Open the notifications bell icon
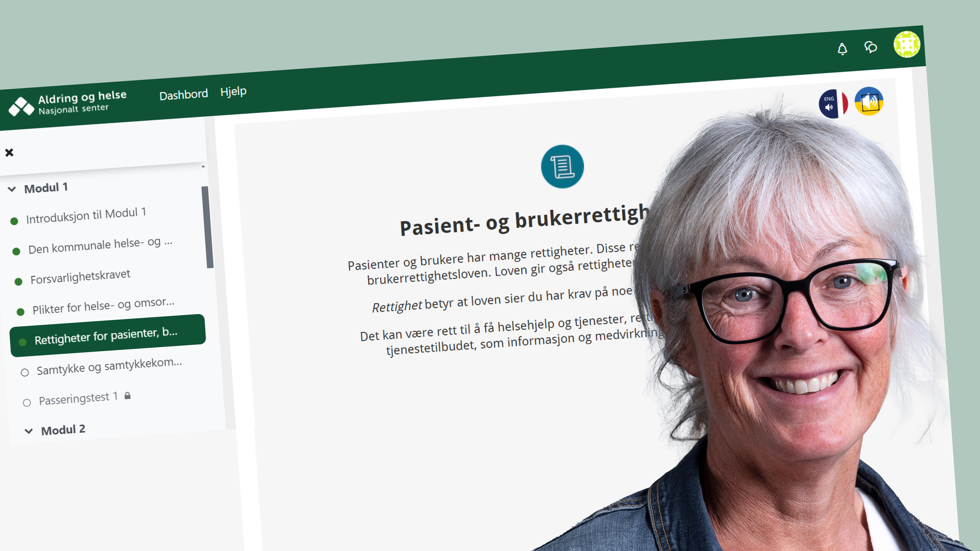This screenshot has height=551, width=980. [842, 49]
